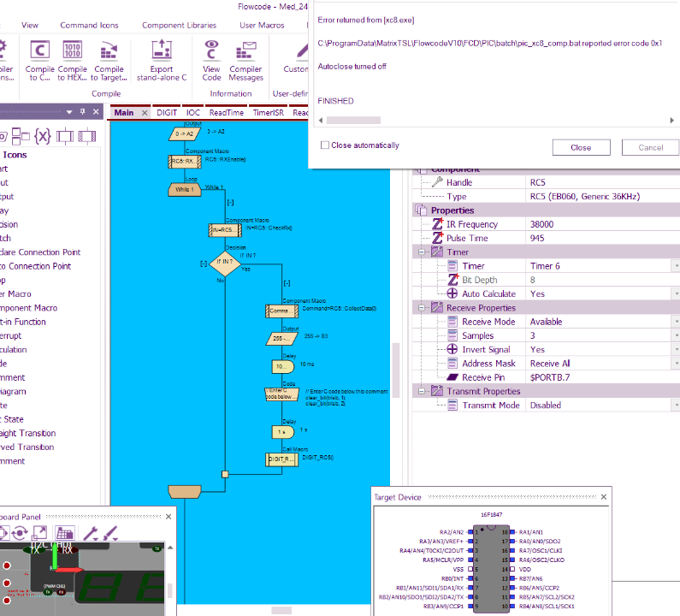Select the 1 s delay block
Viewport: 680px width, 616px height.
point(283,432)
